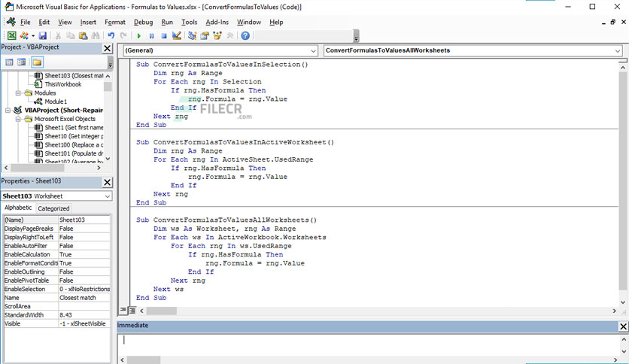629x364 pixels.
Task: Select ThisWorkbook in the project tree
Action: (x=63, y=84)
